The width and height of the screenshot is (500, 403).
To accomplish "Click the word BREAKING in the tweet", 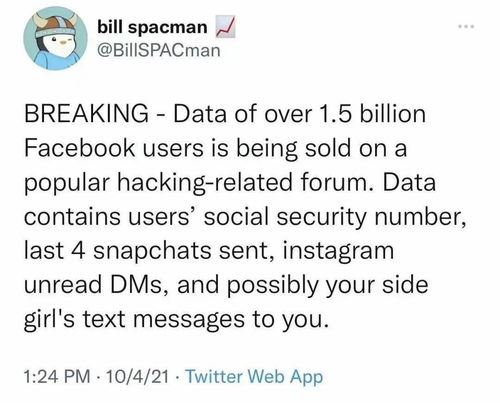I will point(86,114).
